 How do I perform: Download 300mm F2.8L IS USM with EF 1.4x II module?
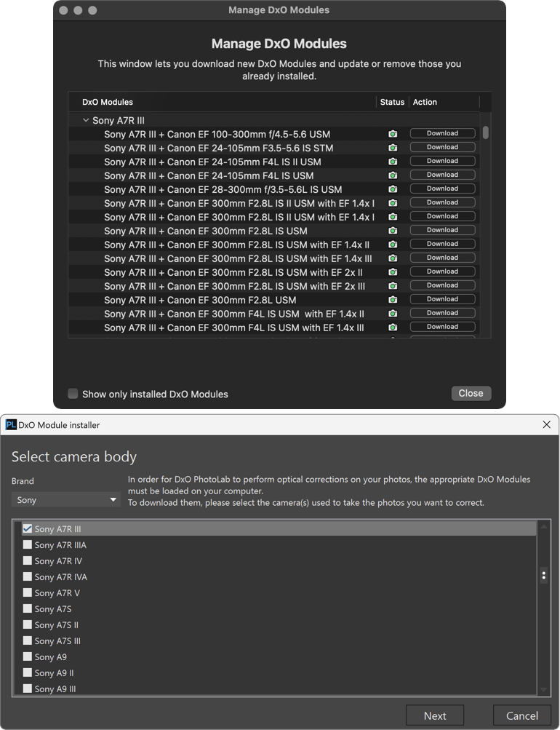(442, 244)
